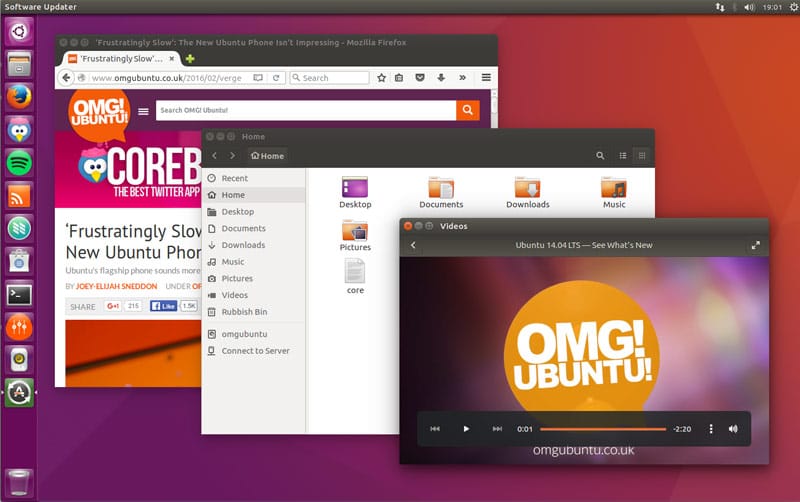The width and height of the screenshot is (800, 502).
Task: Launch Terminal from the Unity launcher
Action: (x=19, y=294)
